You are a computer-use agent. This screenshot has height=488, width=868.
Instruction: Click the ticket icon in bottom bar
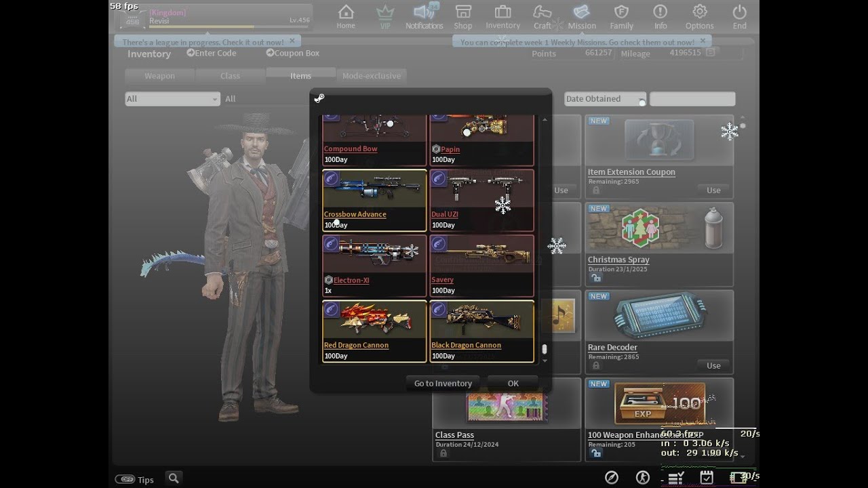pos(738,478)
